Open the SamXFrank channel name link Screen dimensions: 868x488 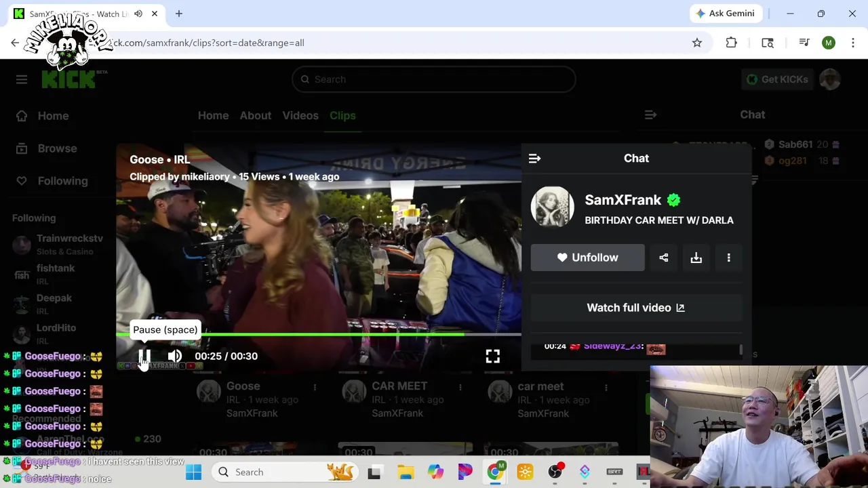click(x=623, y=200)
